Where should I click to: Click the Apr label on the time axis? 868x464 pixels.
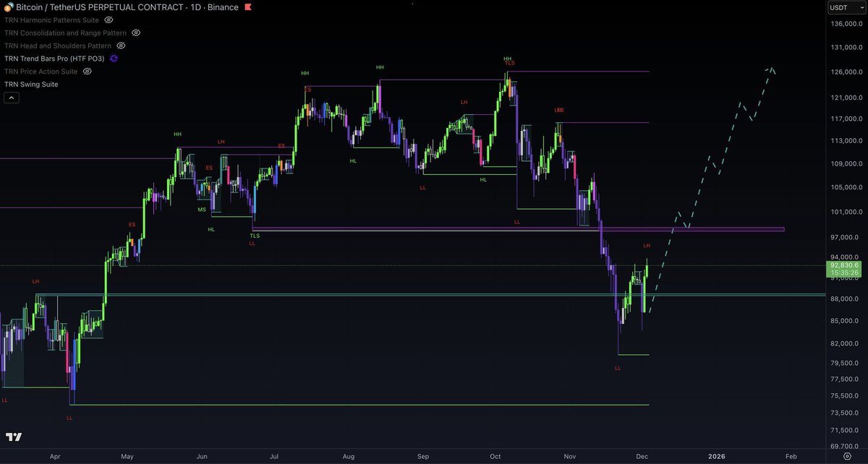[x=55, y=457]
